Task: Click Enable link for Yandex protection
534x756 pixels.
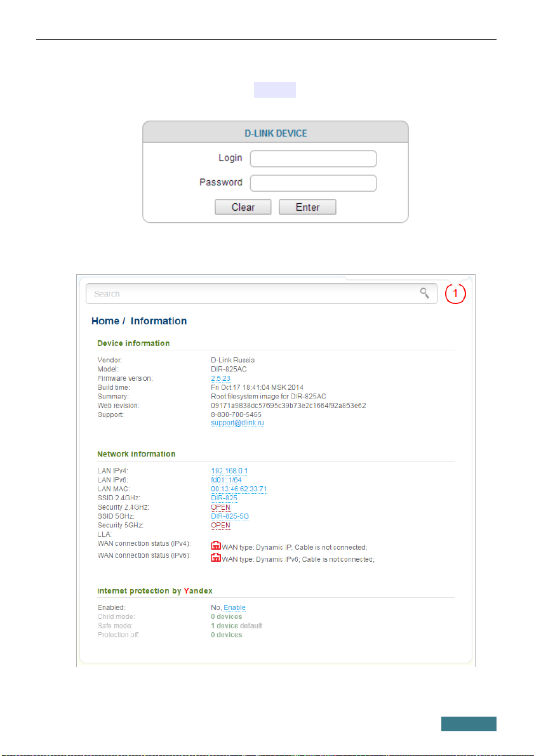Action: click(234, 608)
